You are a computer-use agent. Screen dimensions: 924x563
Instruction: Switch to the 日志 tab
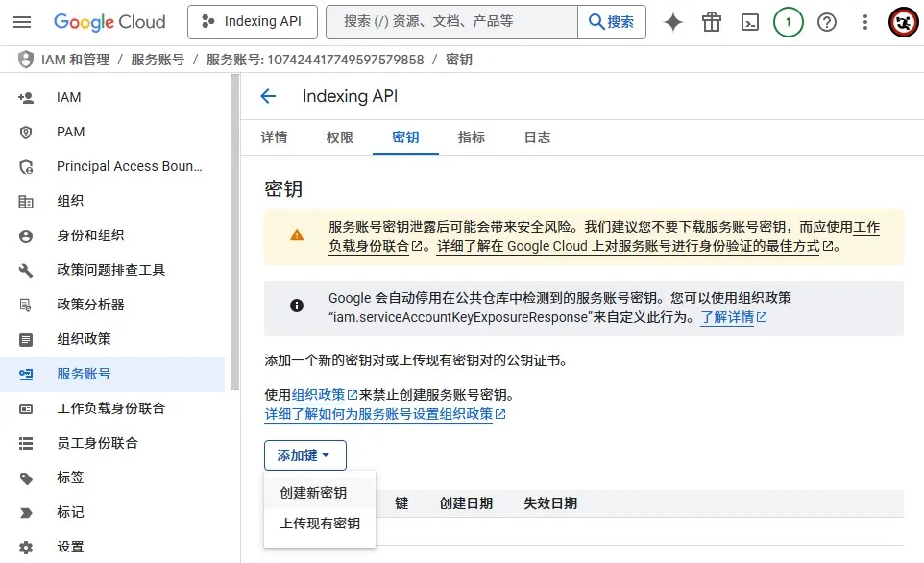tap(538, 137)
